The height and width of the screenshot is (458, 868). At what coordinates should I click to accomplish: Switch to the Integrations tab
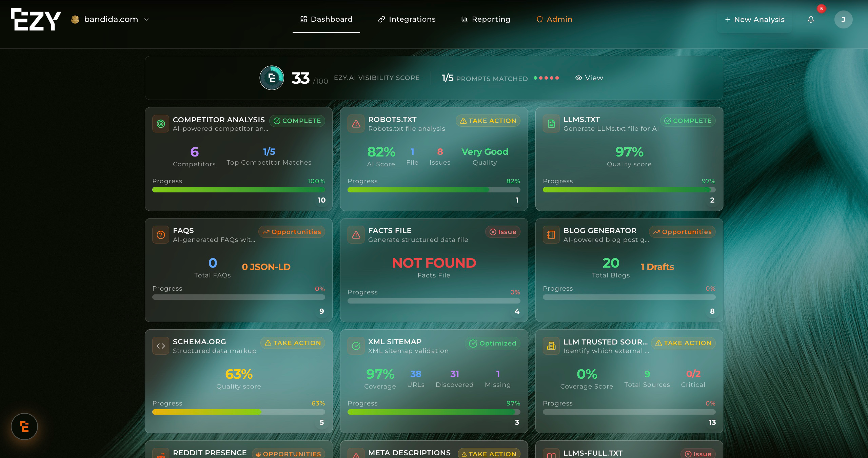pos(407,19)
